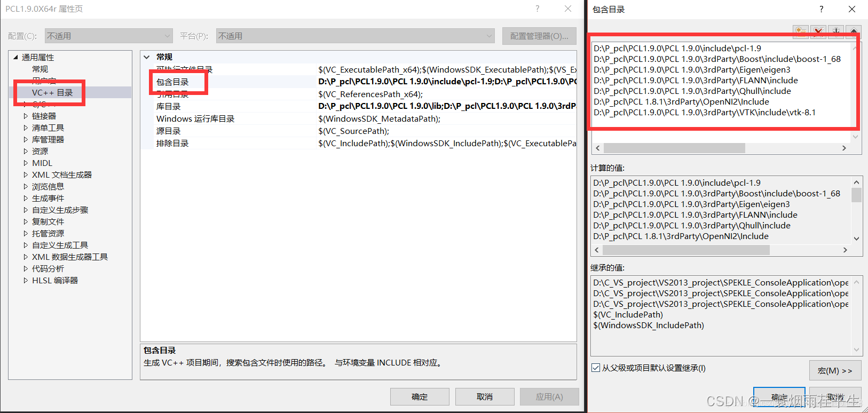Click 配置管理器(O)... button
This screenshot has height=413, width=868.
point(539,36)
